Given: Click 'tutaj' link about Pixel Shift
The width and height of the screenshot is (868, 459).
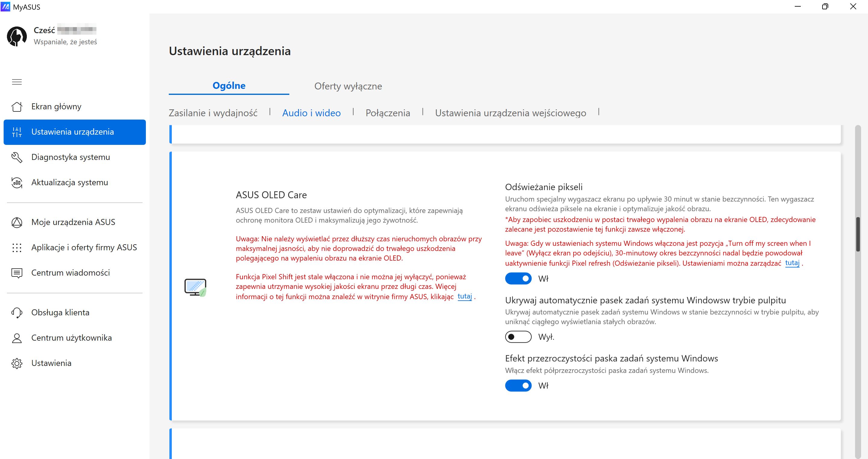Looking at the screenshot, I should pyautogui.click(x=464, y=296).
